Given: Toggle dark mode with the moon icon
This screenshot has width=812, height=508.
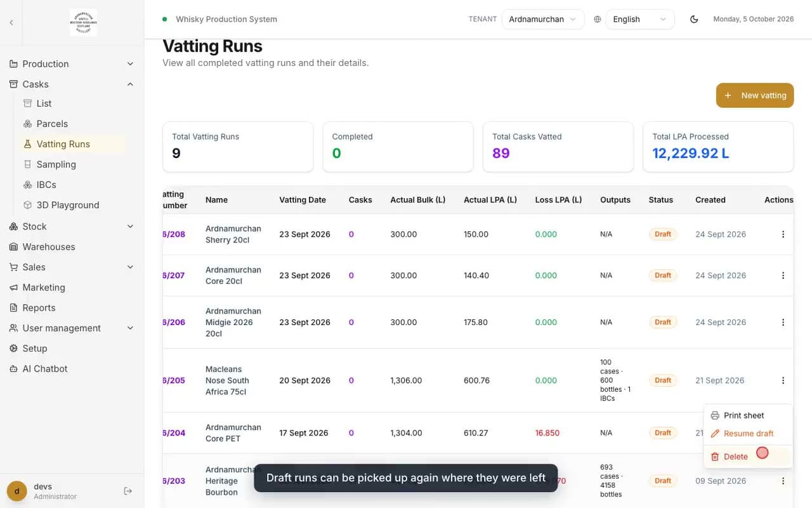Looking at the screenshot, I should pos(694,19).
